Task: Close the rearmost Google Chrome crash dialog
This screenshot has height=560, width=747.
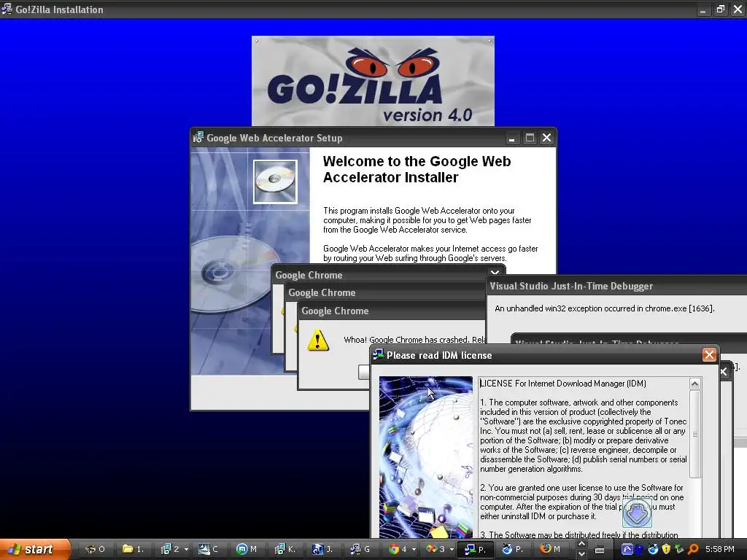Action: pos(495,273)
